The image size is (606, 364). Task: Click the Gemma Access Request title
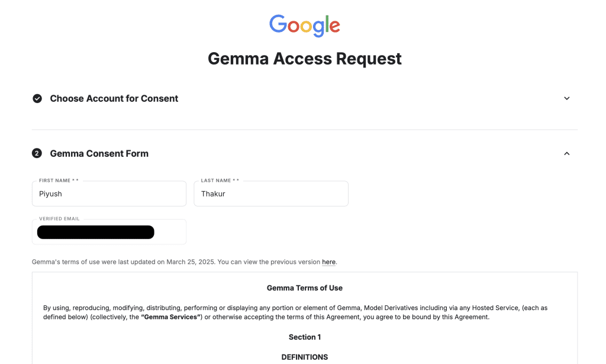(x=305, y=59)
